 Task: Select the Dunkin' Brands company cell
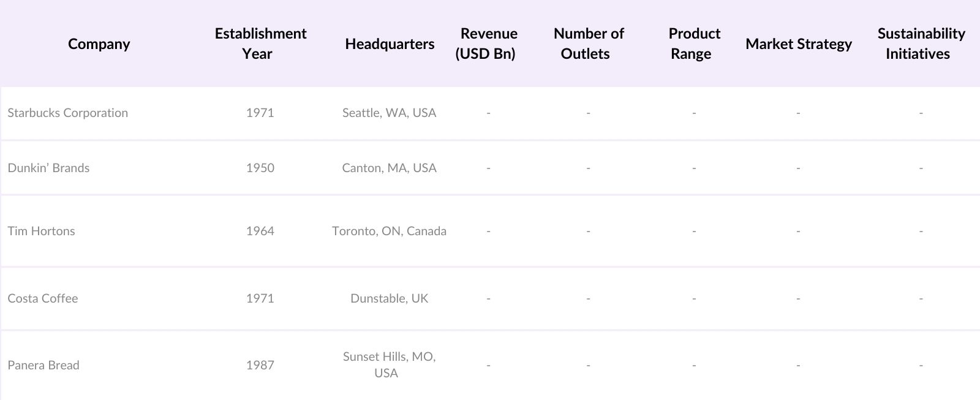pyautogui.click(x=48, y=168)
